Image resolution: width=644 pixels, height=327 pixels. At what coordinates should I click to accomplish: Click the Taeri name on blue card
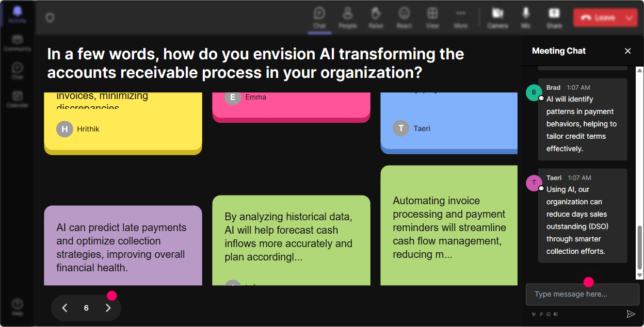422,128
